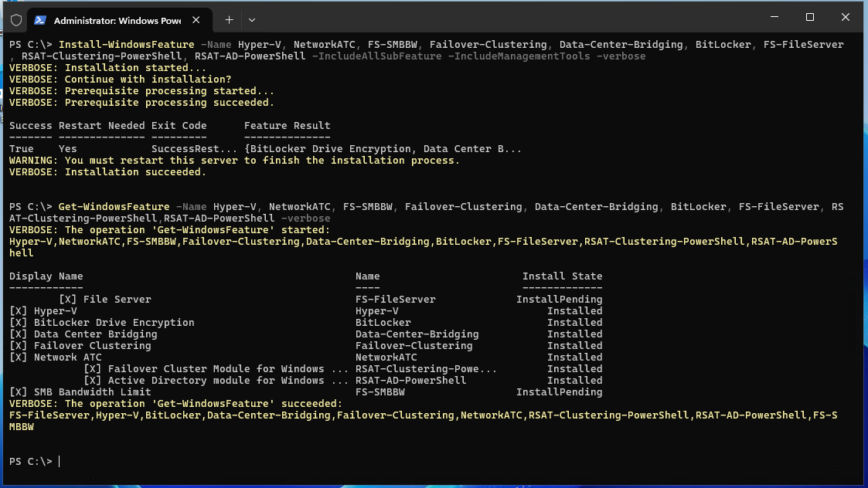
Task: Click the administrator shield icon
Action: point(16,19)
